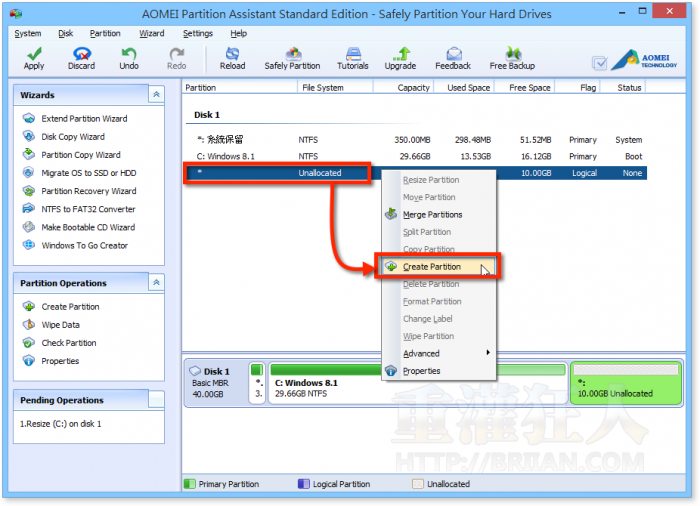Choose Create Partition in the context menu

431,267
